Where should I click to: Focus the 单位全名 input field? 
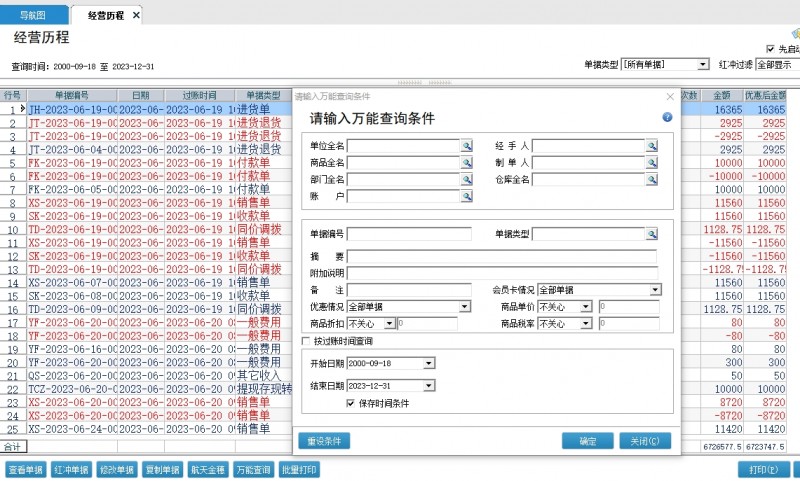[404, 146]
